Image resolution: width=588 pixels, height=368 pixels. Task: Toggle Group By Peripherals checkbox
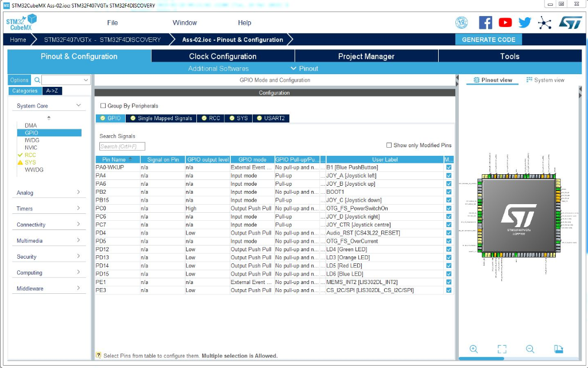tap(103, 106)
